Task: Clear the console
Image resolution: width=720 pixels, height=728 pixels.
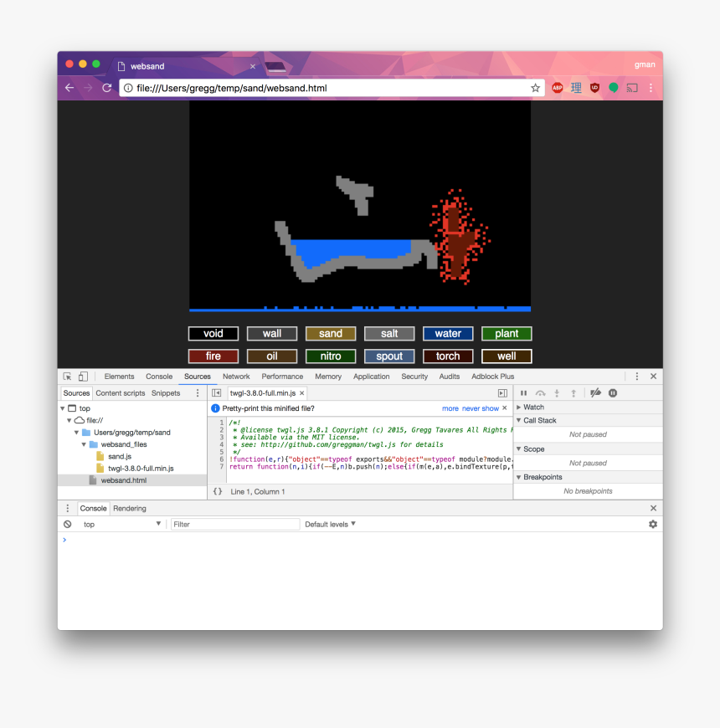Action: pyautogui.click(x=68, y=524)
